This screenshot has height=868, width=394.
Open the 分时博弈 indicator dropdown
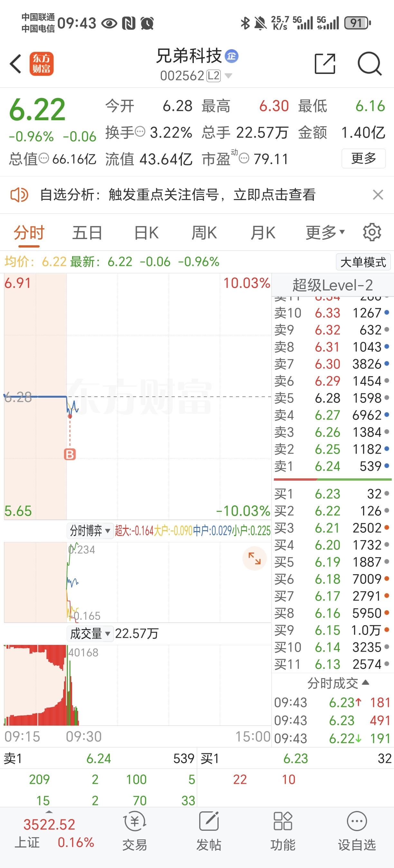point(90,531)
